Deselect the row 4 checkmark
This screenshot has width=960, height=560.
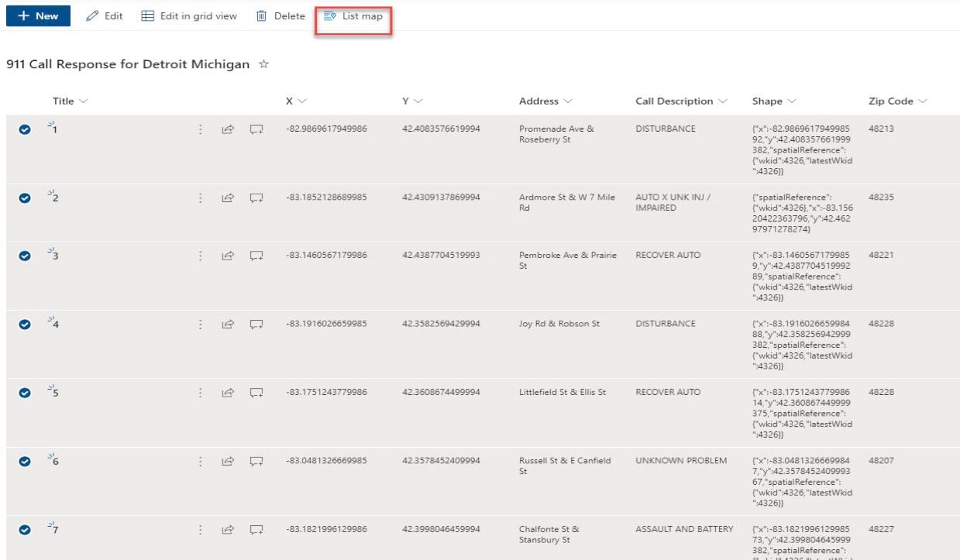[x=25, y=325]
